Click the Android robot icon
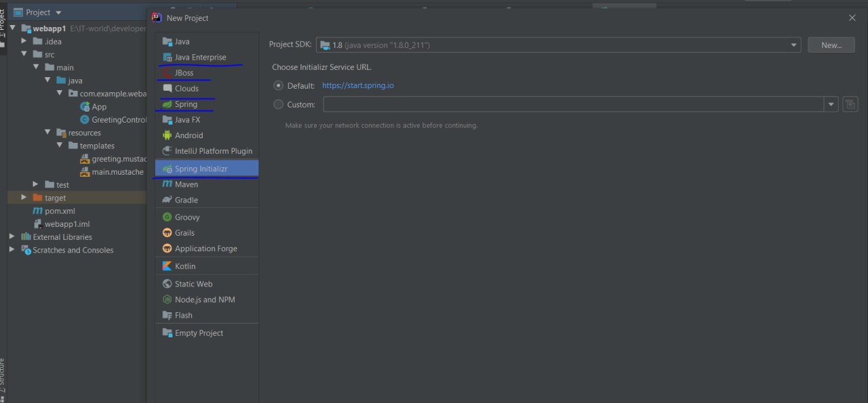This screenshot has height=403, width=868. tap(167, 135)
